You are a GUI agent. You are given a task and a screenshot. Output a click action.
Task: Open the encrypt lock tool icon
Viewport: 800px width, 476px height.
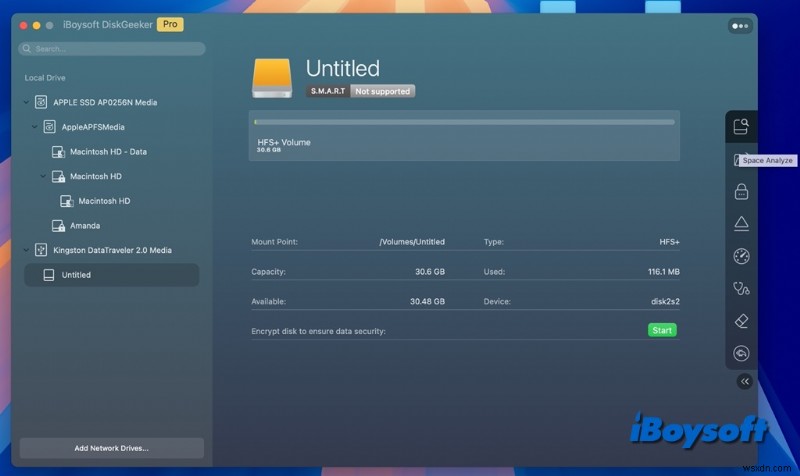[741, 192]
